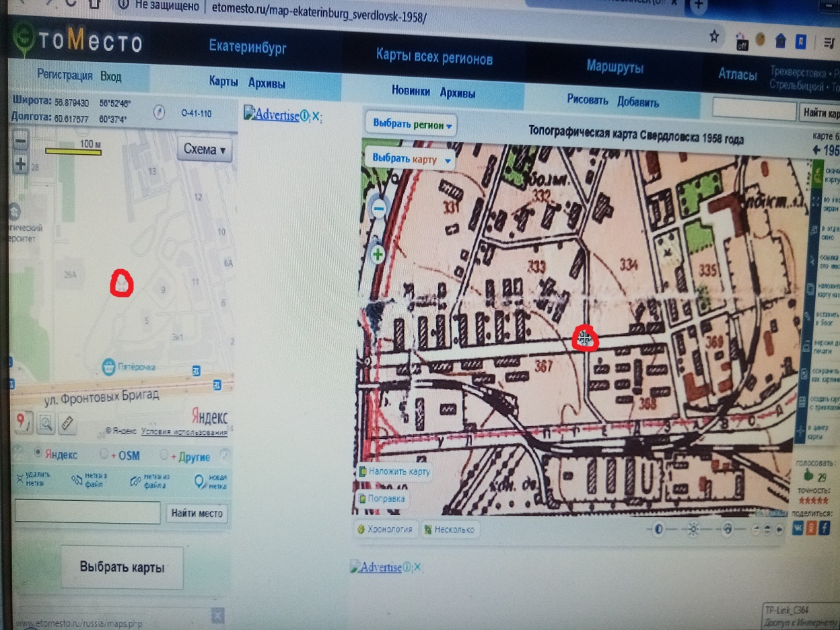Click the thumbs-up vote icon

click(808, 475)
